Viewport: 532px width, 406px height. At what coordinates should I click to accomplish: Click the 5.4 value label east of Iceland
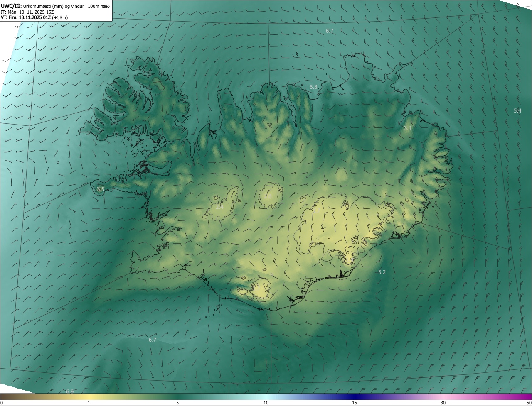[x=517, y=110]
